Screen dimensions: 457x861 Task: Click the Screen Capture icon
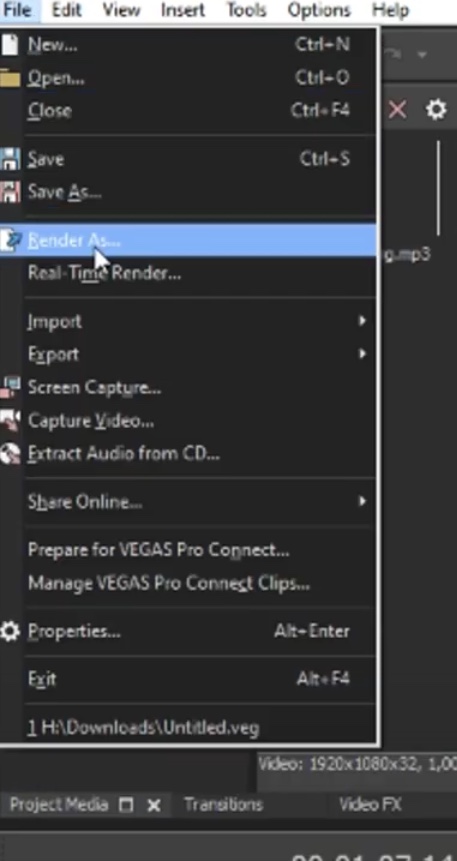[x=9, y=387]
